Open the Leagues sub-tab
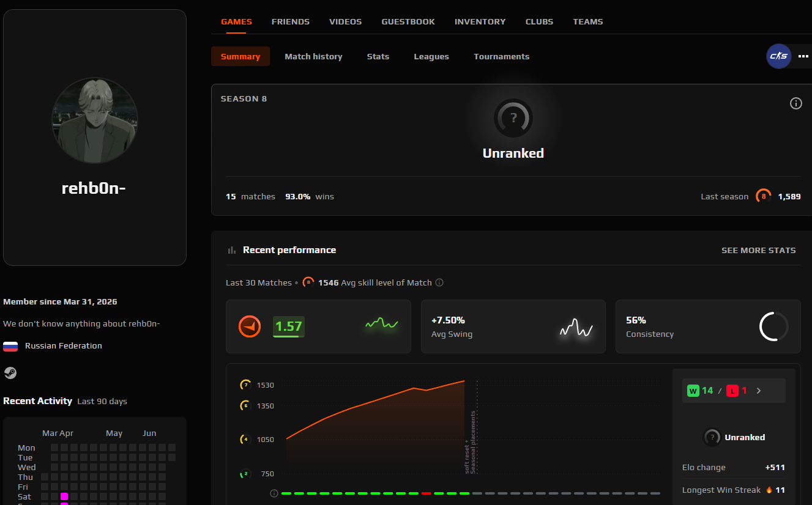Screen dimensions: 812x505 coord(431,56)
